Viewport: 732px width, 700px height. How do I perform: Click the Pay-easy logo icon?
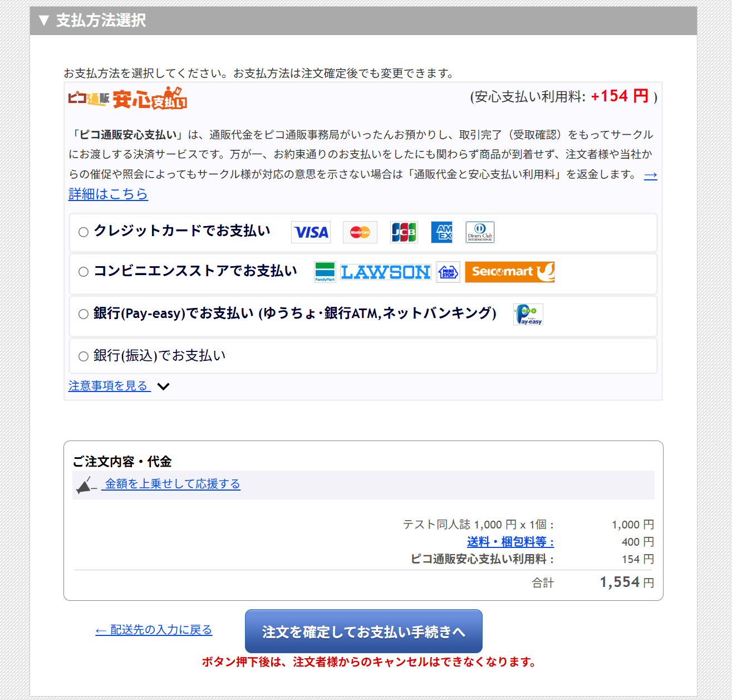coord(528,314)
